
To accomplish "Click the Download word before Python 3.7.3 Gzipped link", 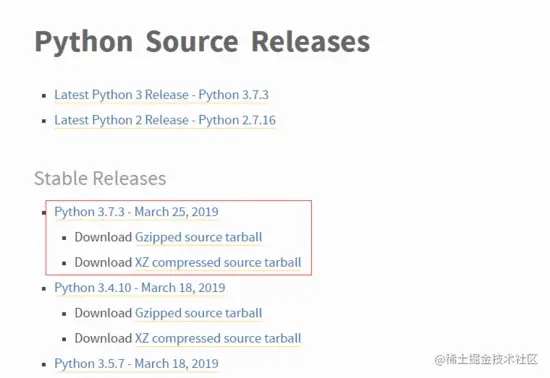I will [x=103, y=237].
